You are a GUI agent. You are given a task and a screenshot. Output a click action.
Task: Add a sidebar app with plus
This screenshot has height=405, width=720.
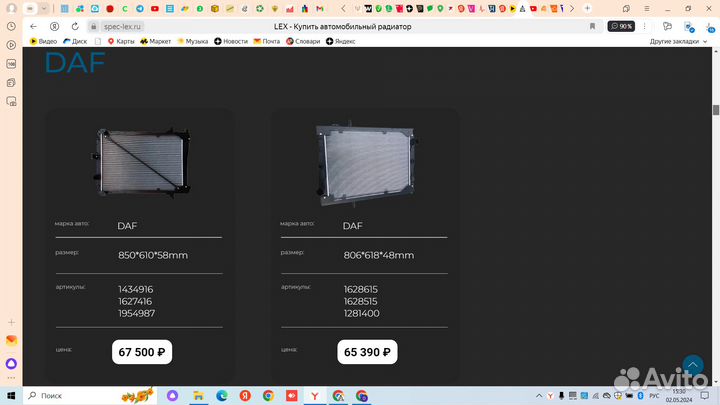pos(11,322)
